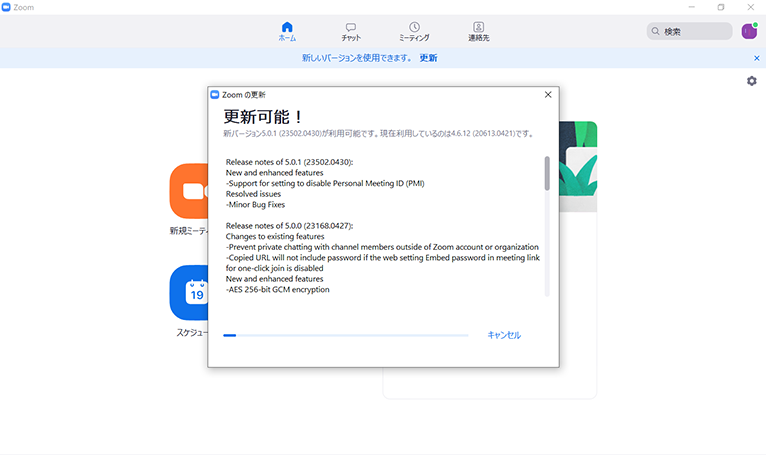Screen dimensions: 766x455
Task: Open the purple profile avatar menu
Action: [x=749, y=31]
